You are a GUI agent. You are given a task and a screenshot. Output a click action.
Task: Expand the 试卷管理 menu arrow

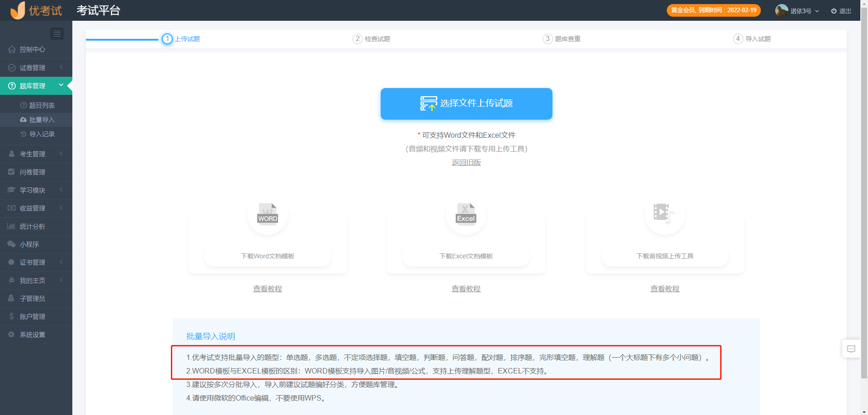(61, 67)
